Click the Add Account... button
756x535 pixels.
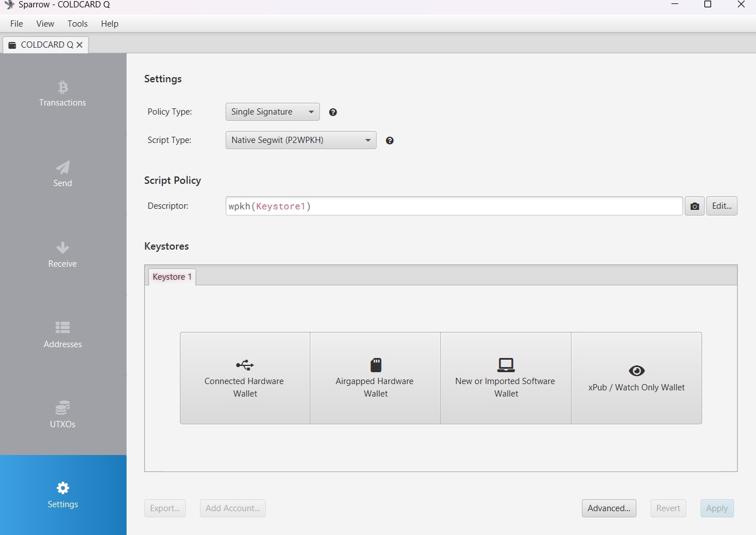[x=233, y=508]
